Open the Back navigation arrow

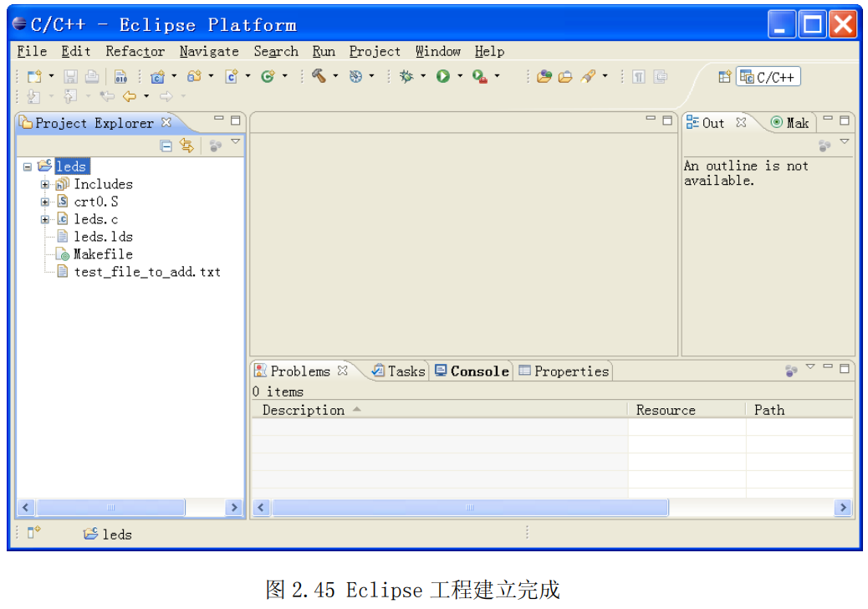(x=130, y=95)
